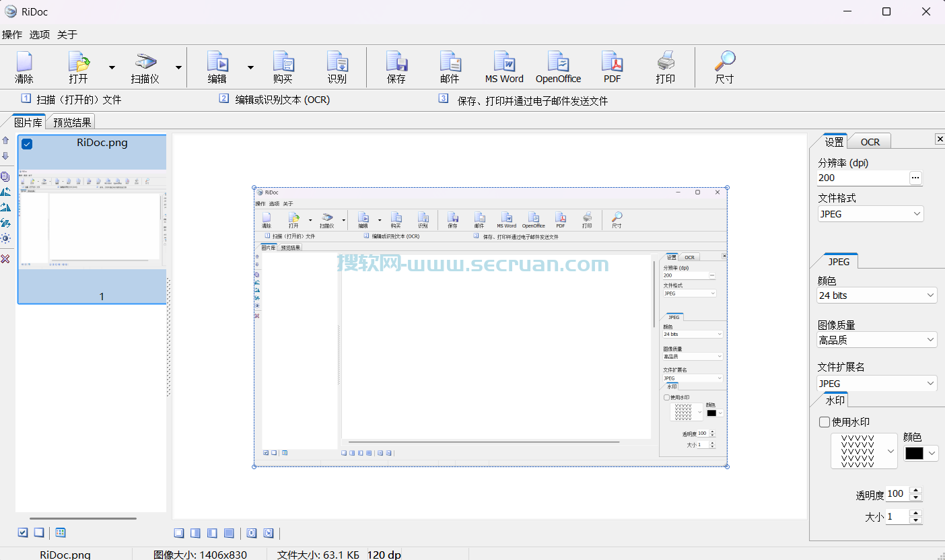945x560 pixels.
Task: Delete image with the X sidebar icon
Action: coord(5,259)
